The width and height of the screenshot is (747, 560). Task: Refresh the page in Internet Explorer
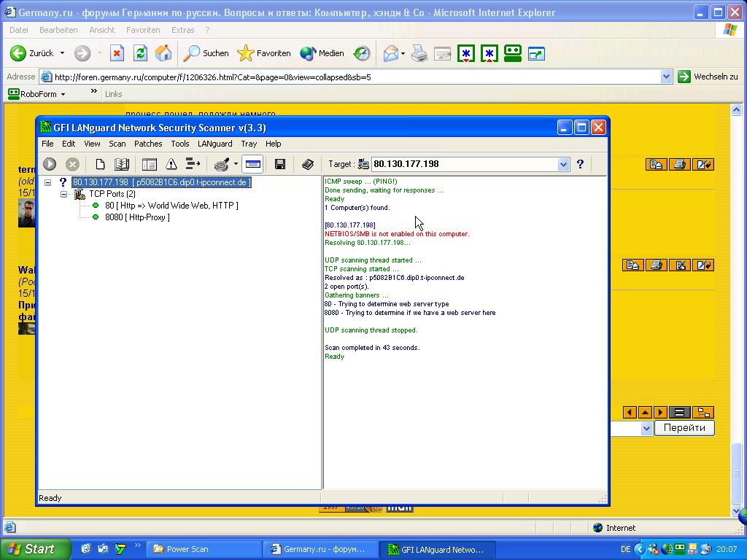point(140,53)
